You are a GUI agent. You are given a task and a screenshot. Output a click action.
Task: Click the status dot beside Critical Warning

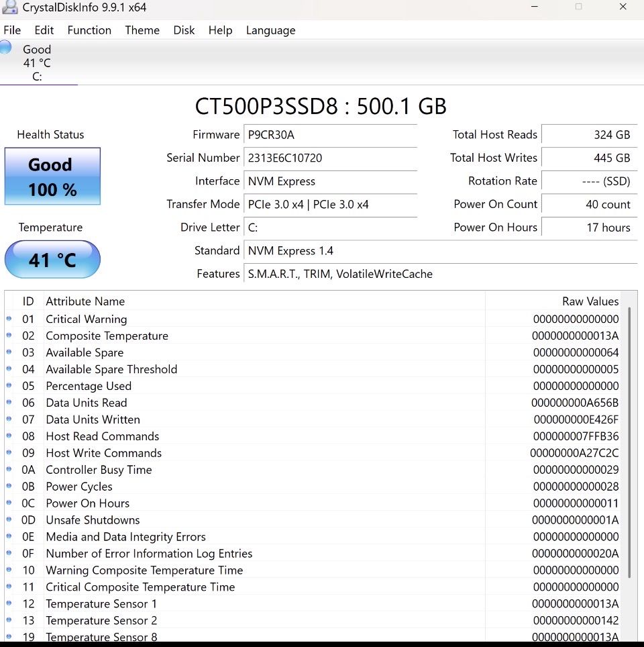pos(9,319)
